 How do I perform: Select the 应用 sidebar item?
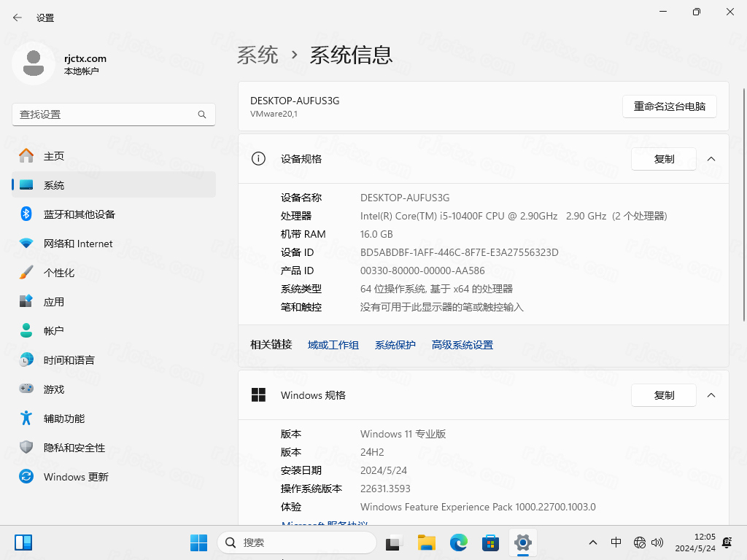point(114,301)
